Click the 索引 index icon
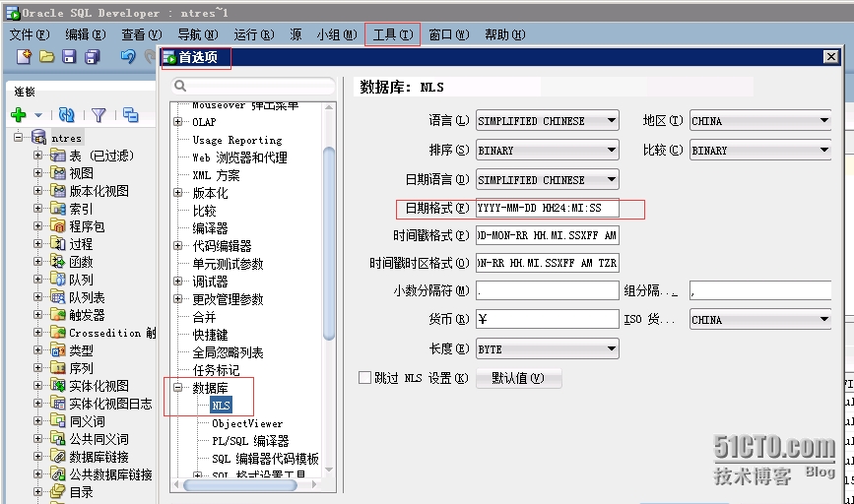 coord(58,209)
